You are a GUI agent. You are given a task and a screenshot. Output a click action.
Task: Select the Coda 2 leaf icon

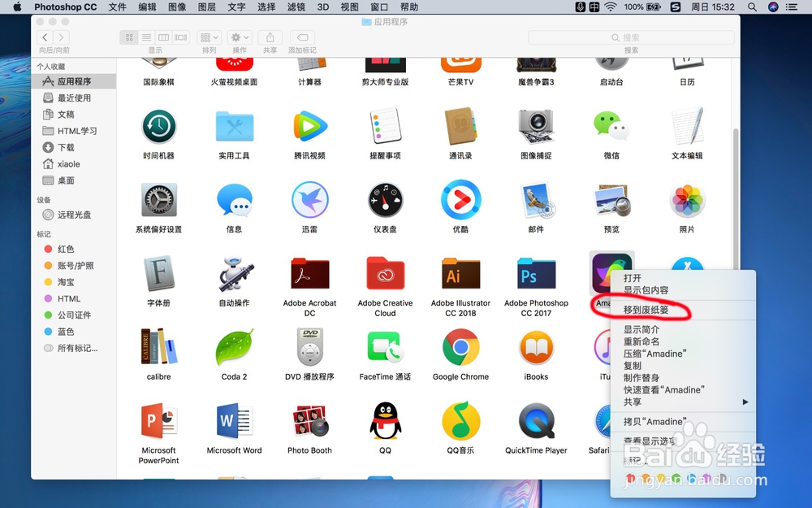234,347
